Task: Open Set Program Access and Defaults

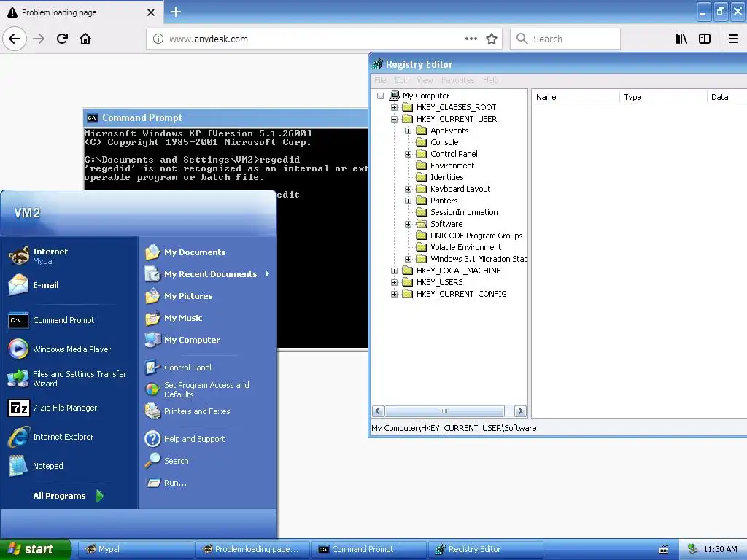Action: point(197,389)
